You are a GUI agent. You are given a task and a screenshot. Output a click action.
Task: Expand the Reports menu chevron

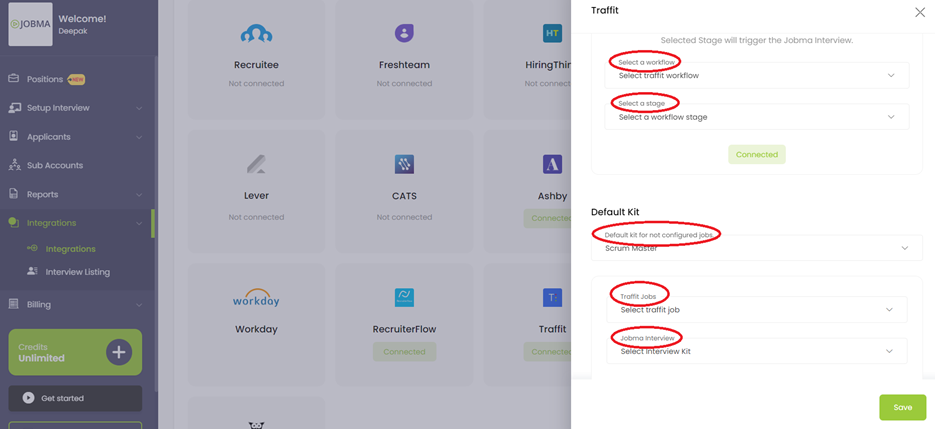(139, 195)
